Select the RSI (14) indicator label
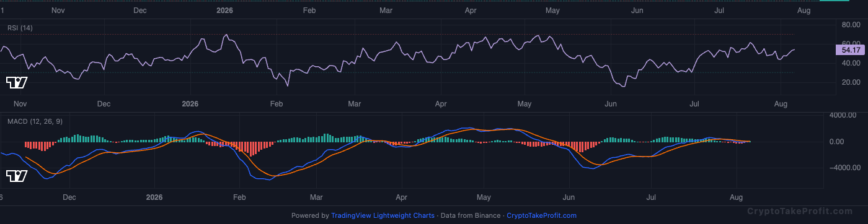The height and width of the screenshot is (224, 868). coord(20,28)
